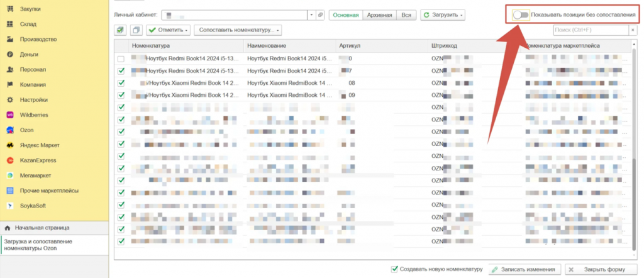The height and width of the screenshot is (278, 644).
Task: Click the check-all rows toolbar icon
Action: pyautogui.click(x=121, y=30)
